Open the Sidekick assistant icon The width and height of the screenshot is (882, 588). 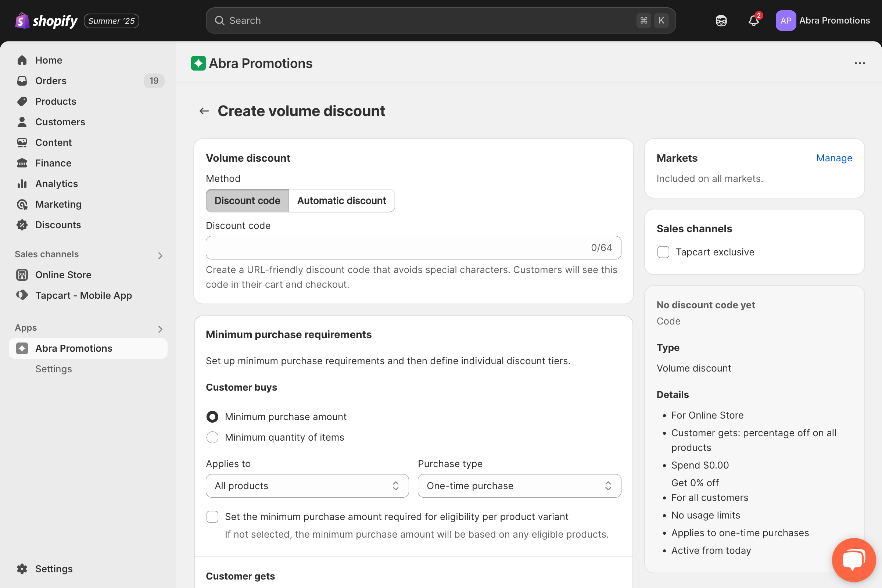[x=721, y=21]
